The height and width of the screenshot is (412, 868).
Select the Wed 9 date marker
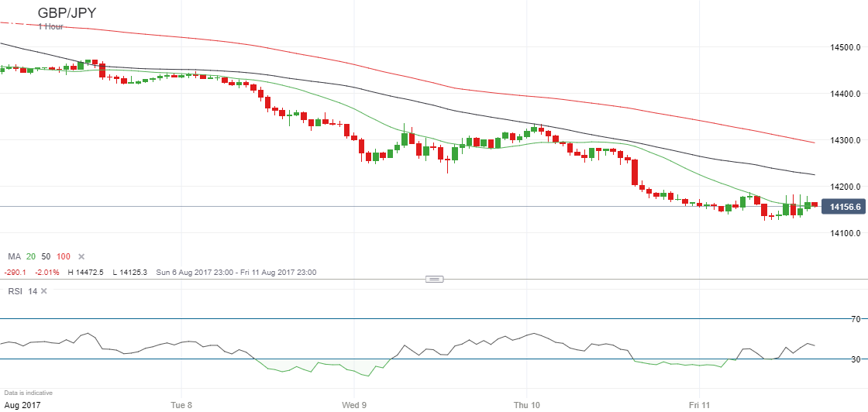354,405
